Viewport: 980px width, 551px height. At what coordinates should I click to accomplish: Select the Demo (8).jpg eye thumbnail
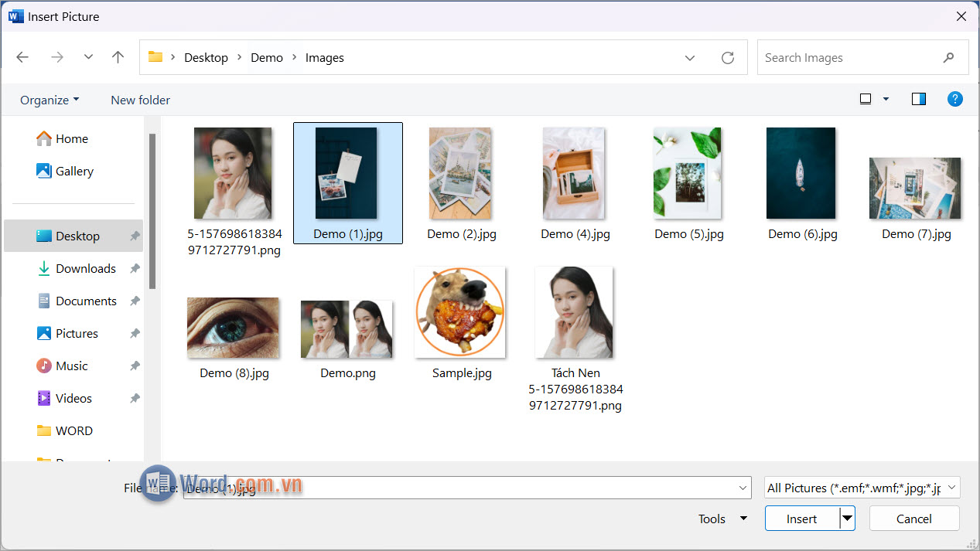(233, 328)
